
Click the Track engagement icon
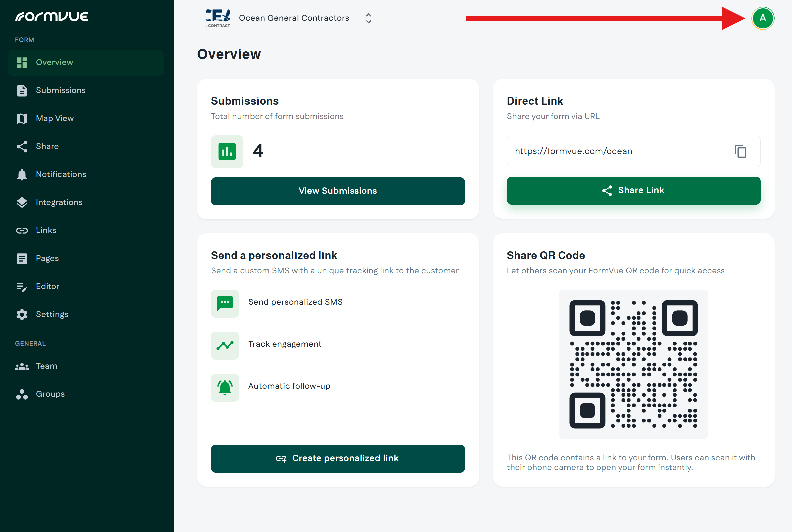click(225, 345)
